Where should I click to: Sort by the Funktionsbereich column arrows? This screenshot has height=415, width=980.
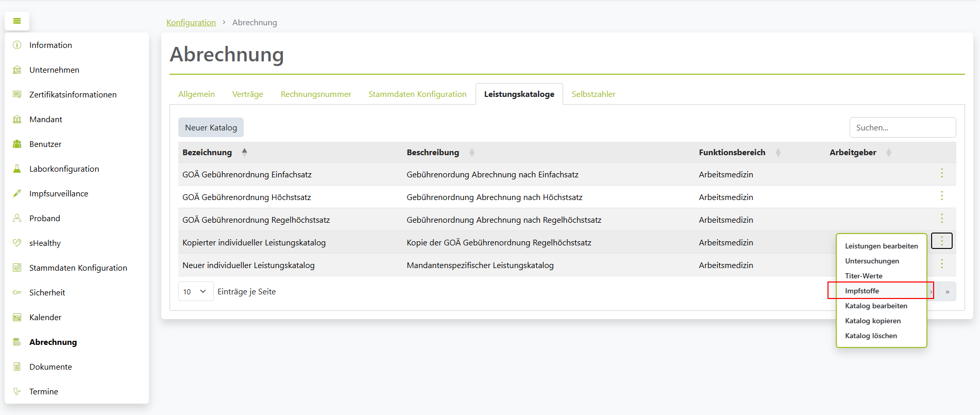[778, 152]
